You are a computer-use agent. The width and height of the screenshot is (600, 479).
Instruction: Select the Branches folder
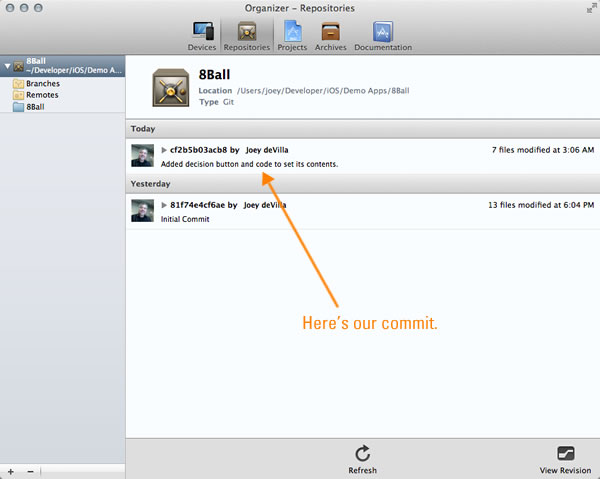coord(36,83)
